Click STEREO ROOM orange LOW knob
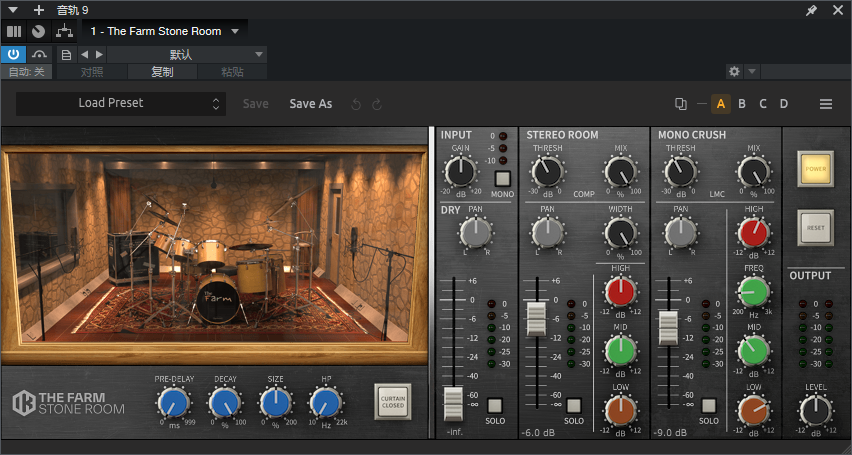 620,410
